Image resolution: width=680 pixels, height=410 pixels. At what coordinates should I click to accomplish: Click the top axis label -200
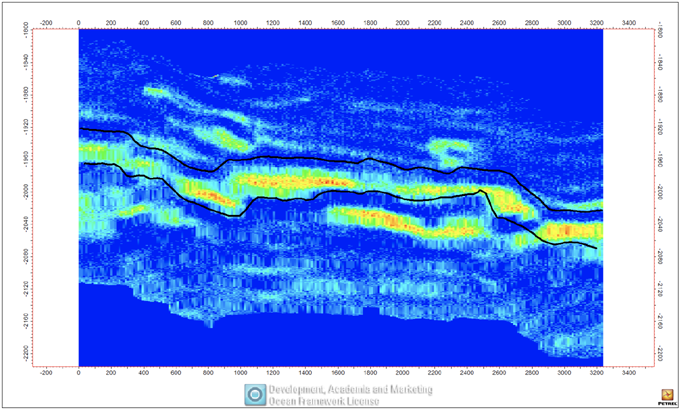[46, 23]
